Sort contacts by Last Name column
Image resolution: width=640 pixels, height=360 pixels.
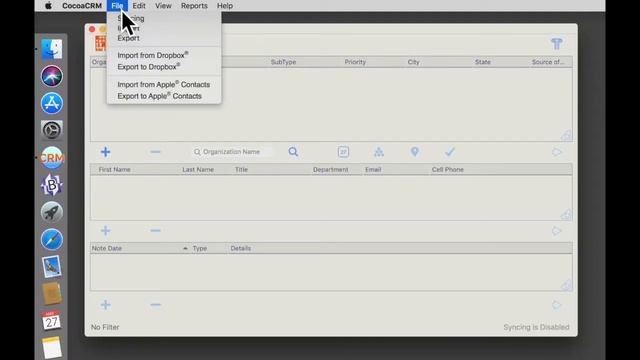(x=198, y=169)
